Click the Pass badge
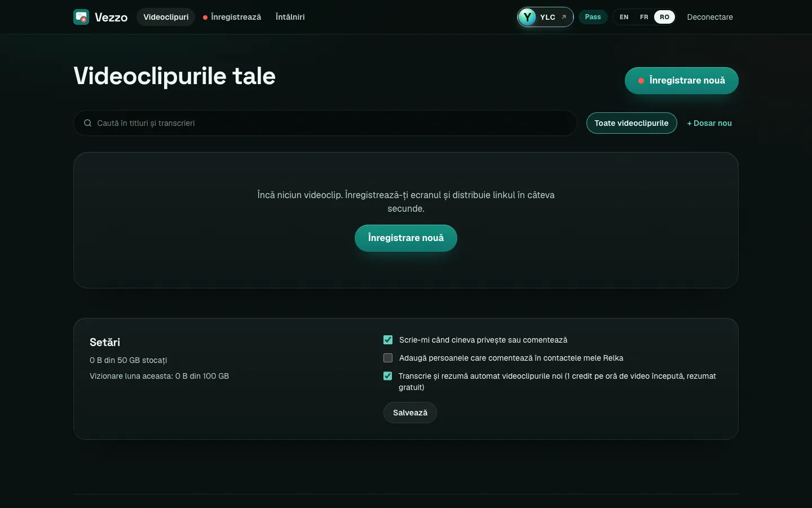 click(593, 17)
